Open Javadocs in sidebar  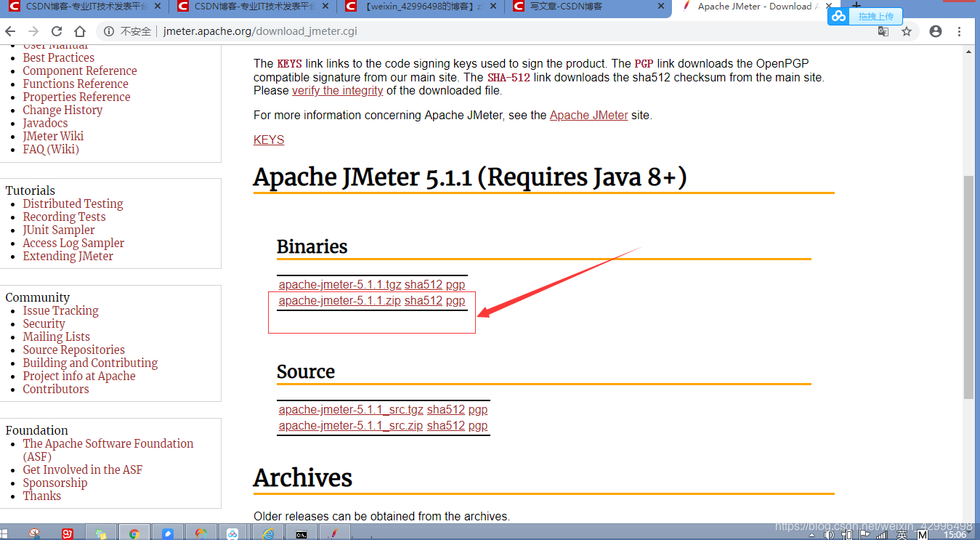(x=45, y=124)
